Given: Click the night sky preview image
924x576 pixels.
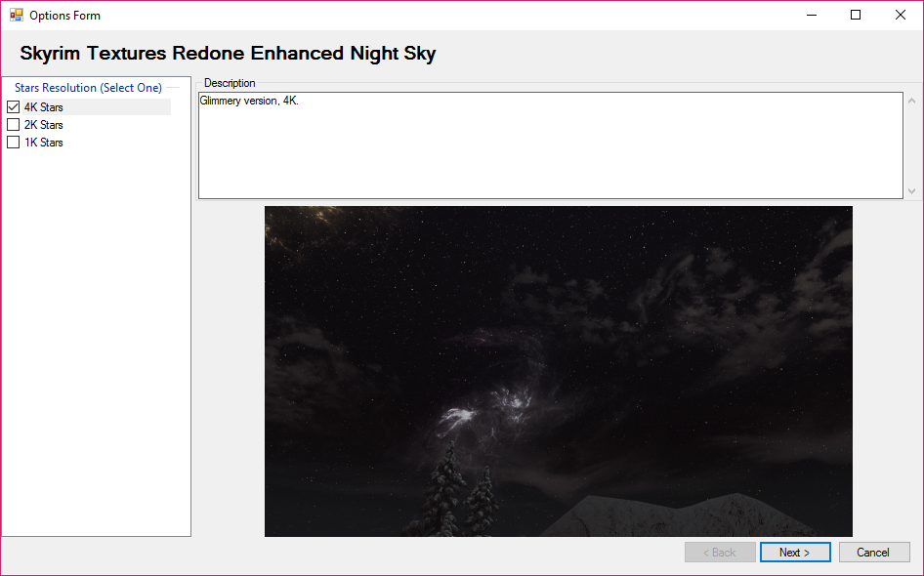Looking at the screenshot, I should [x=558, y=371].
